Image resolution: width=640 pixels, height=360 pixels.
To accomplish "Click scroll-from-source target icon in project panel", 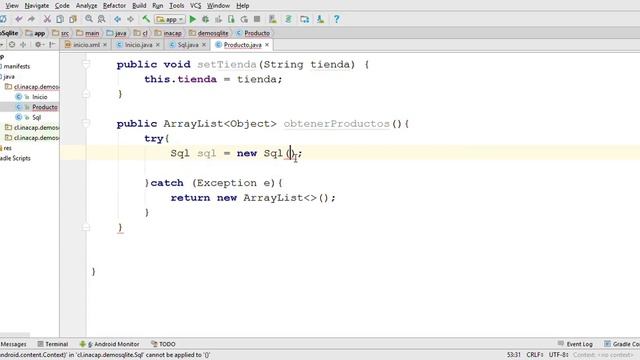I will (x=12, y=45).
